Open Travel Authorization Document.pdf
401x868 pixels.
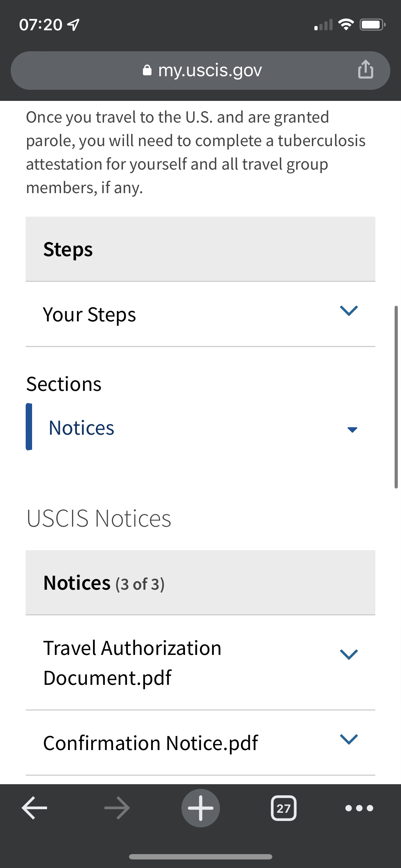point(132,662)
